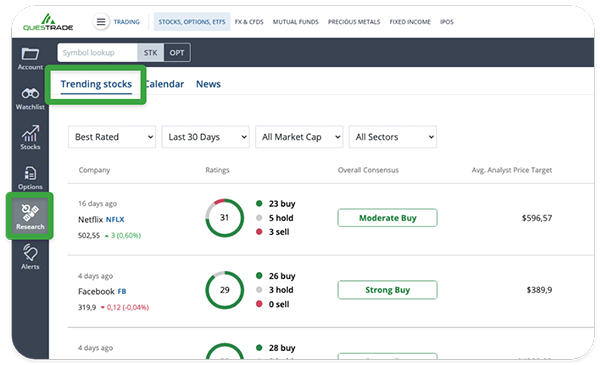Click the Ratings column header
Viewport: 600px width, 365px height.
(217, 170)
